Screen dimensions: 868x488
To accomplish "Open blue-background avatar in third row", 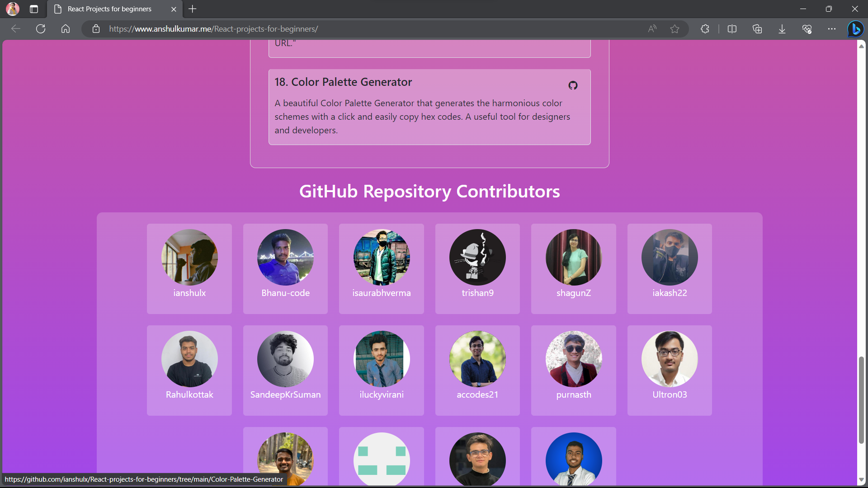I will (x=574, y=459).
